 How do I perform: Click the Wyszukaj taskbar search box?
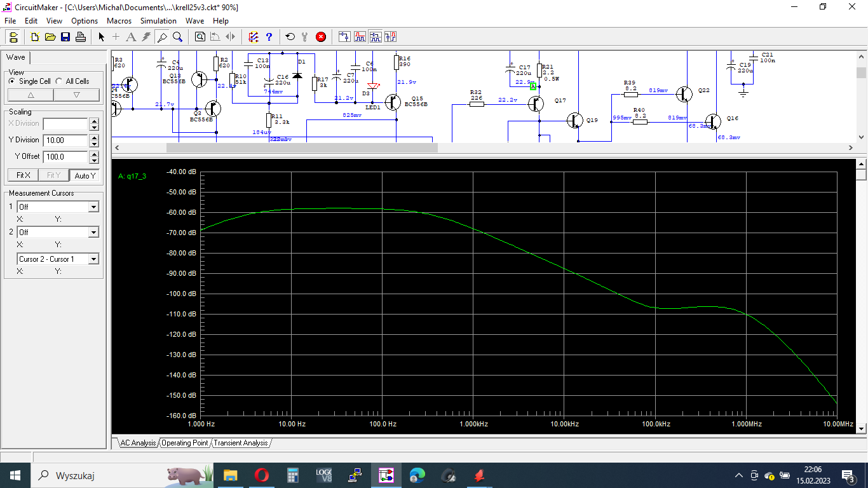tap(121, 475)
